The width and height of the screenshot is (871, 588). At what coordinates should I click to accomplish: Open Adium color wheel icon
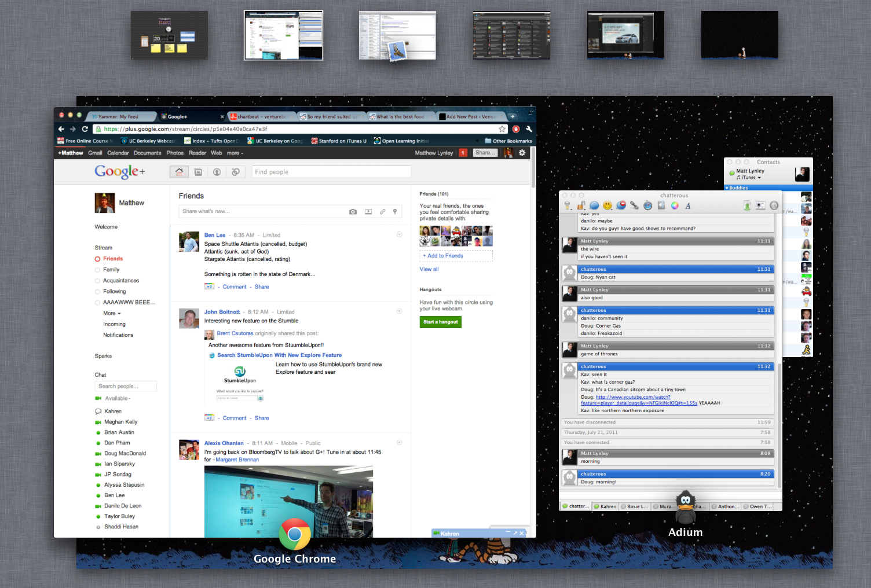(x=675, y=205)
